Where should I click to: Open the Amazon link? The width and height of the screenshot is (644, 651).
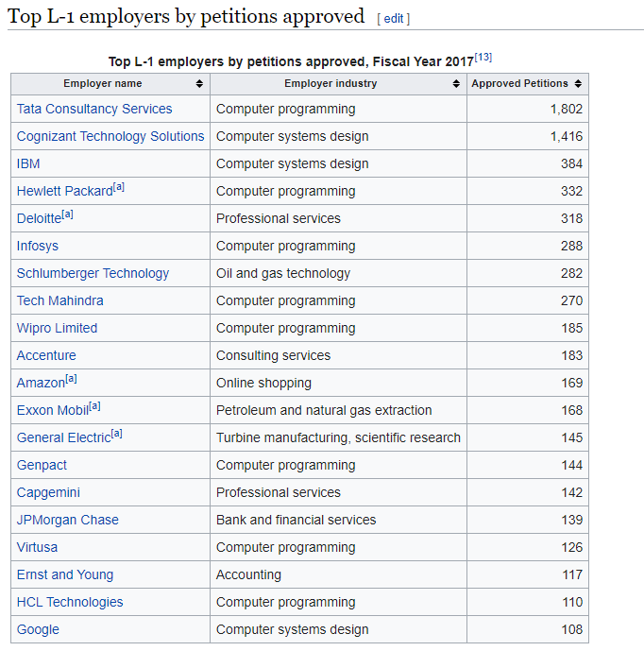41,383
